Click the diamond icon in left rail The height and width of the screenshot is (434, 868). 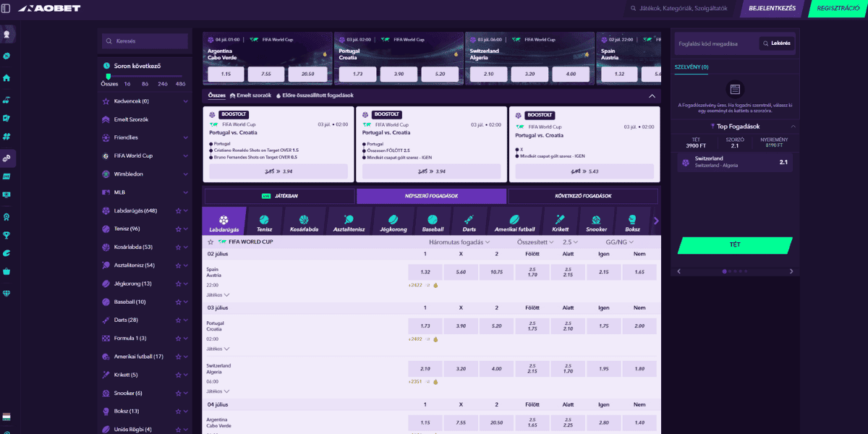(7, 293)
